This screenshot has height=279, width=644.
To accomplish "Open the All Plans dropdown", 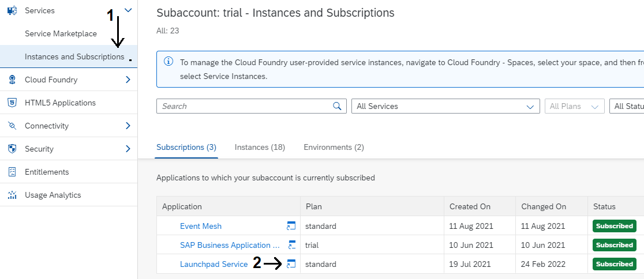I will [575, 106].
